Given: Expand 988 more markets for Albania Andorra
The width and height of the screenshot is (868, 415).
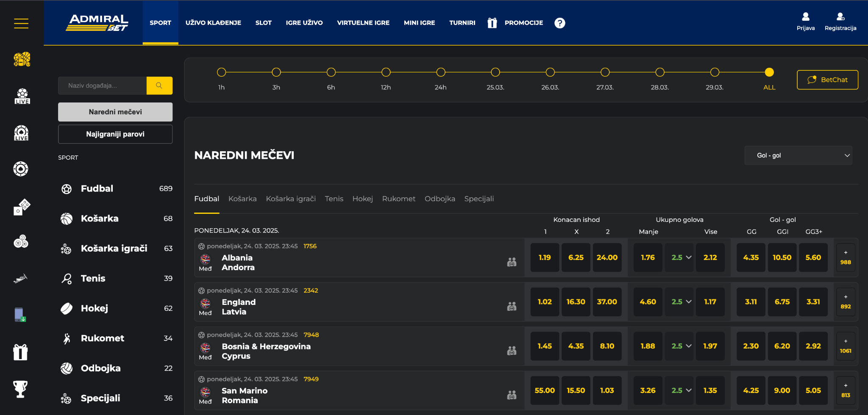Looking at the screenshot, I should 845,257.
